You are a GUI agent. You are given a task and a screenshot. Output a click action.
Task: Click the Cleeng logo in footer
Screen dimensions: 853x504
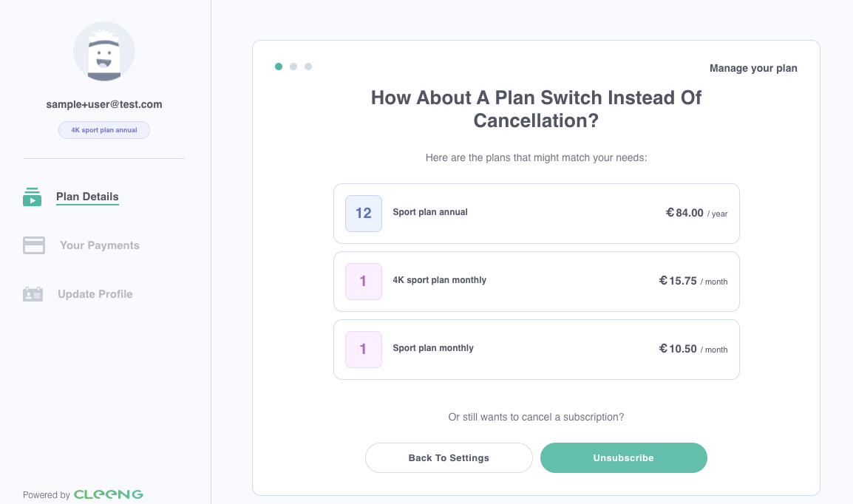click(x=108, y=494)
